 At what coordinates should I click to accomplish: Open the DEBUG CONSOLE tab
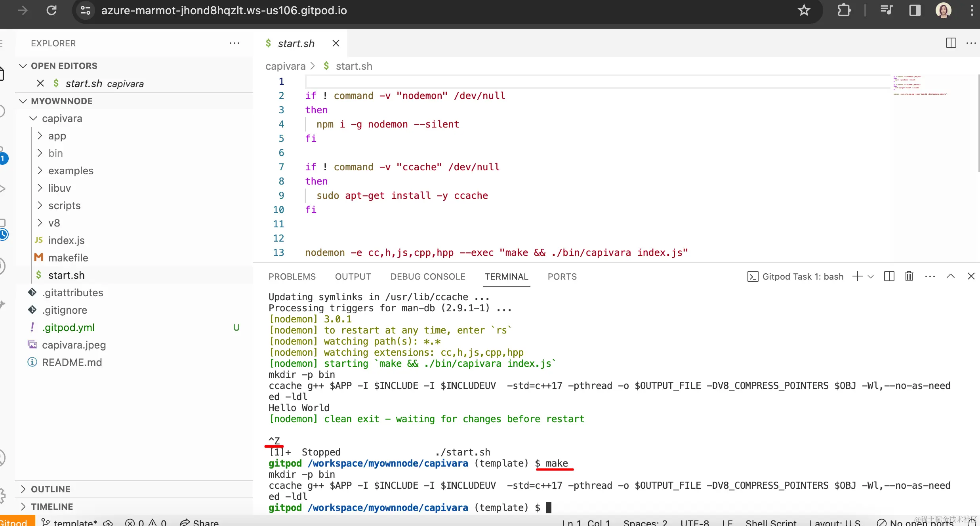(428, 276)
